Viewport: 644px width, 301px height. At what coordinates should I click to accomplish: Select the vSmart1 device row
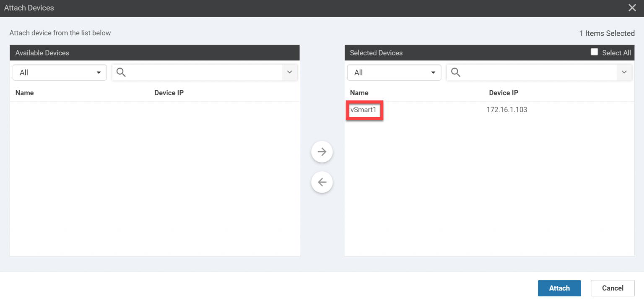[x=364, y=110]
